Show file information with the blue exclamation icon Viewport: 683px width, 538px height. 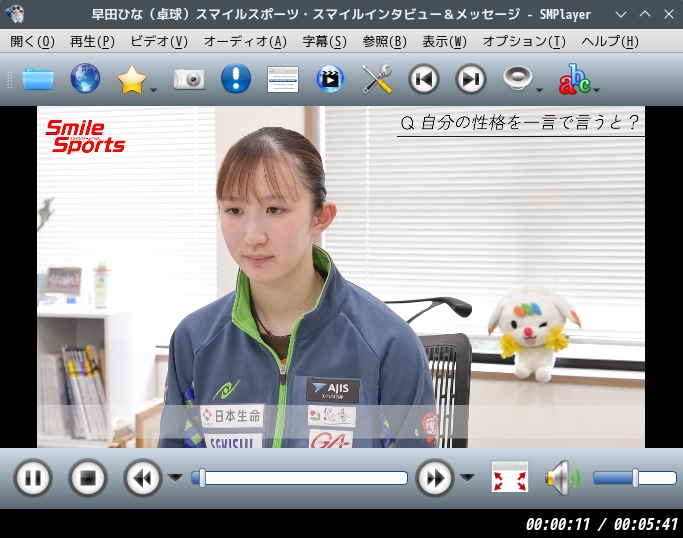pos(236,78)
